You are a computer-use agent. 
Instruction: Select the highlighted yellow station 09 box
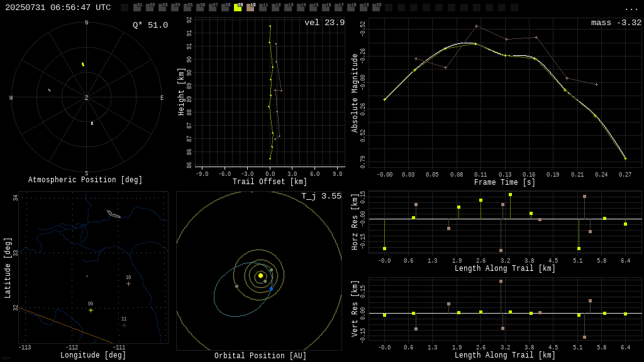click(238, 8)
